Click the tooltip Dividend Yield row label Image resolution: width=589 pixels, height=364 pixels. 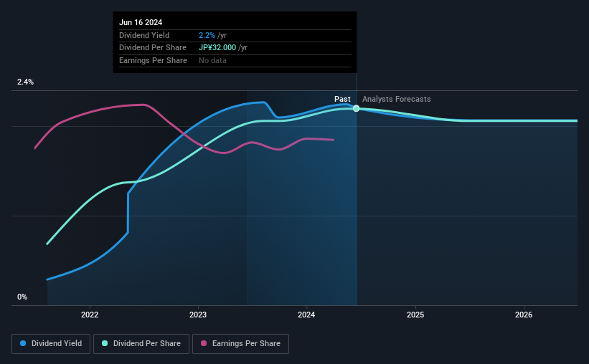pos(144,35)
